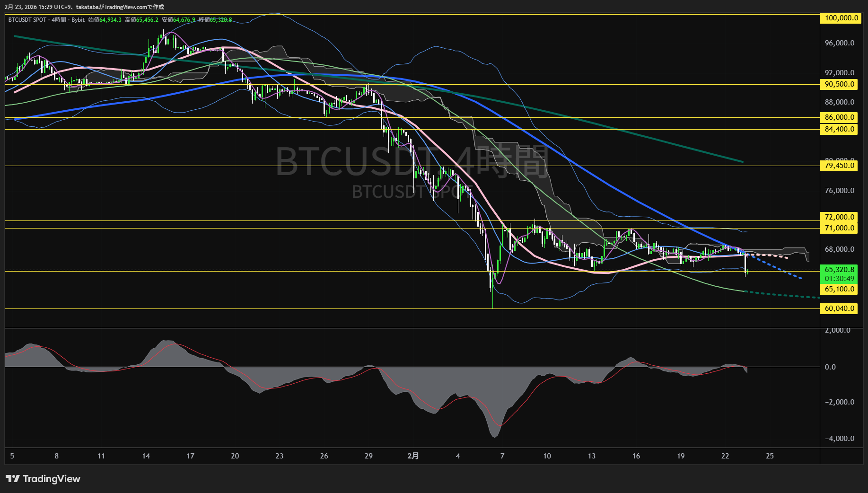868x493 pixels.
Task: Click the date label 7 on time axis
Action: click(502, 456)
